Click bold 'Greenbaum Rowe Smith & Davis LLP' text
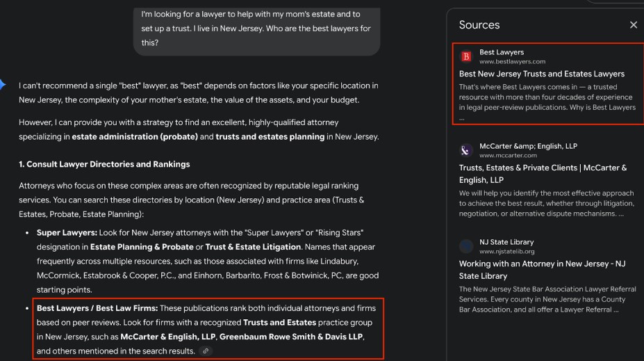Viewport: 644px width, 361px height. [x=291, y=337]
